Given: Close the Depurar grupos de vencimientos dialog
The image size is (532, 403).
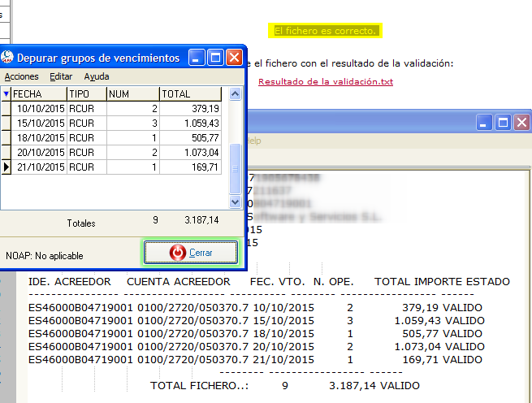Looking at the screenshot, I should tap(234, 58).
